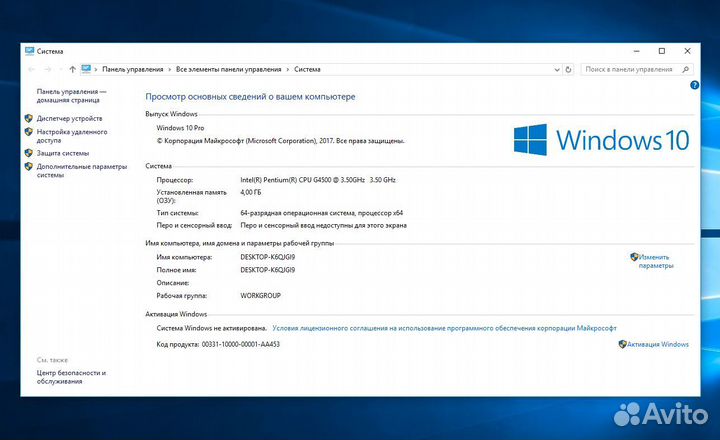The width and height of the screenshot is (720, 440).
Task: Minimize the Система window
Action: point(636,51)
